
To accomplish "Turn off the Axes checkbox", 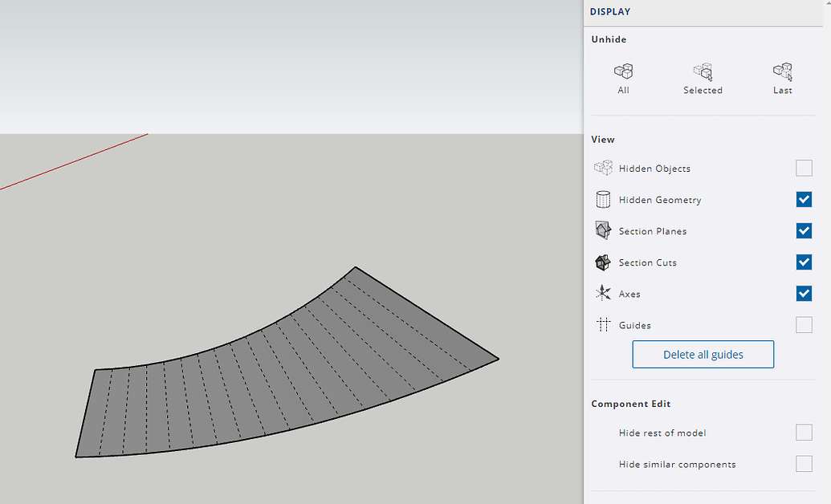I will pyautogui.click(x=804, y=293).
